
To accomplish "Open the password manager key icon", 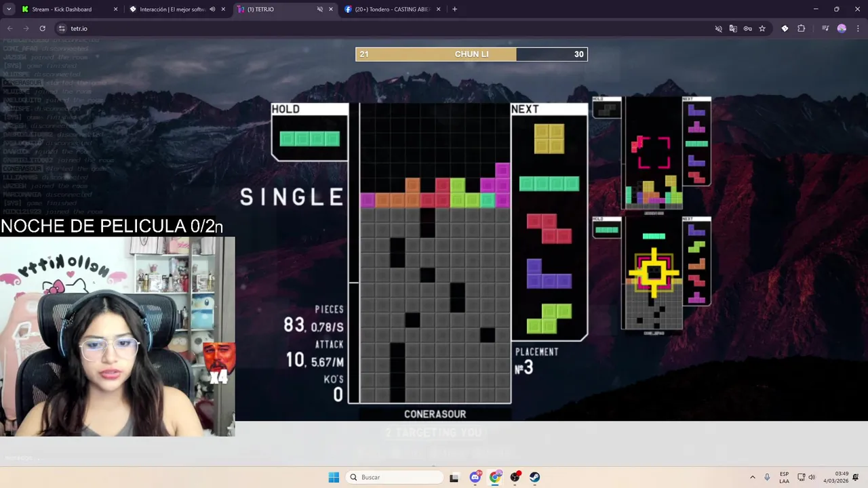I will click(x=747, y=28).
